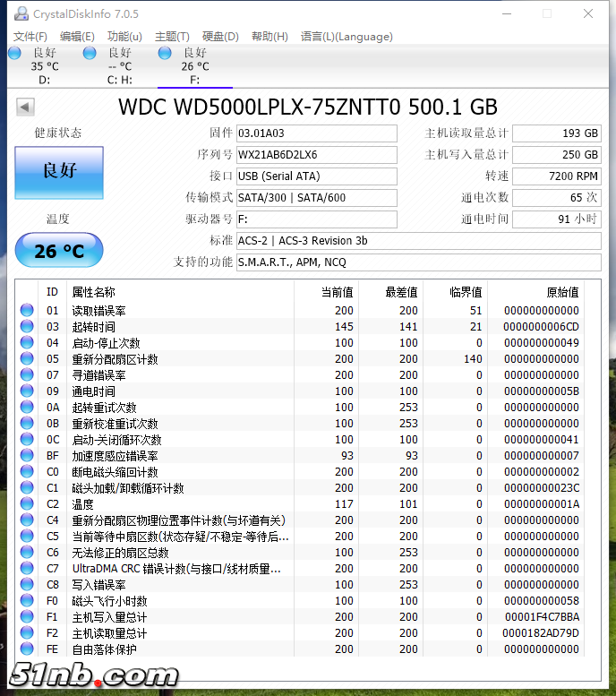Click the status orb for disk D:
Screen dimensions: 616x696
(x=14, y=53)
